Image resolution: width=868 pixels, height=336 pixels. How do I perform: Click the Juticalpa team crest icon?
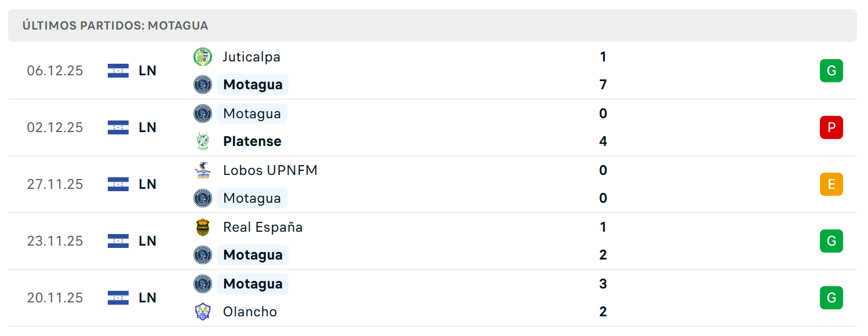click(x=203, y=57)
